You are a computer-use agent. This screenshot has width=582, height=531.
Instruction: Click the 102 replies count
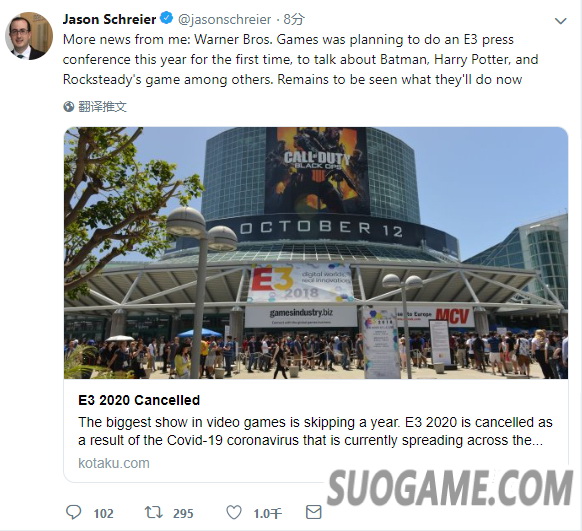(103, 514)
